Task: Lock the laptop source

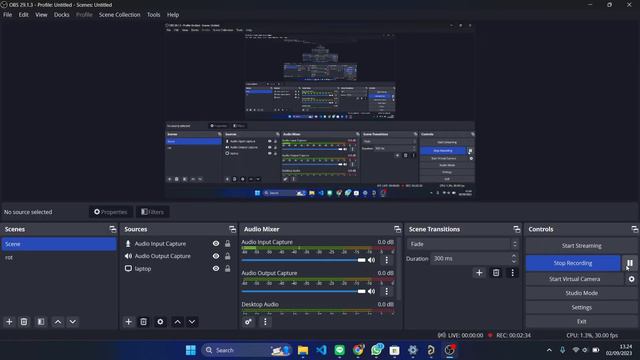Action: click(x=228, y=269)
